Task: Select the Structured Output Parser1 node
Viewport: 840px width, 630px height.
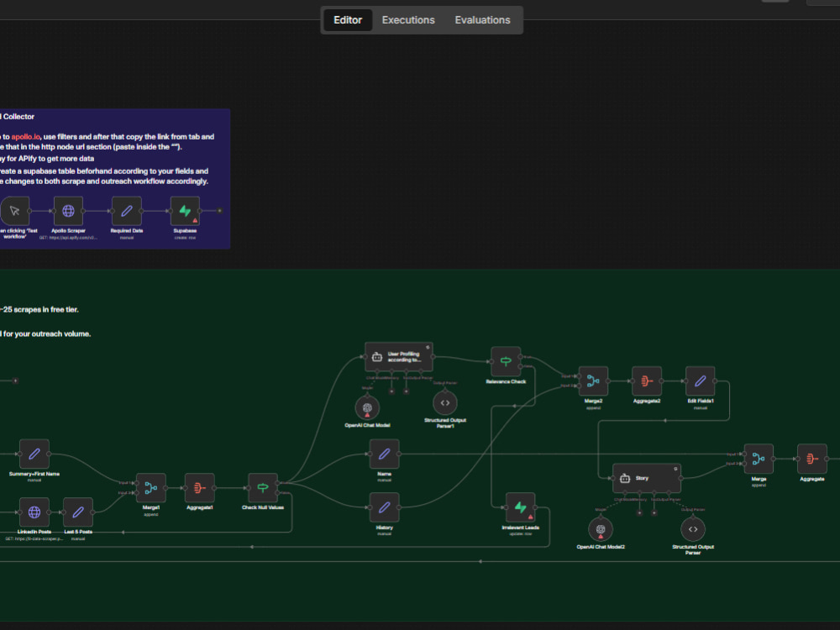Action: tap(444, 403)
